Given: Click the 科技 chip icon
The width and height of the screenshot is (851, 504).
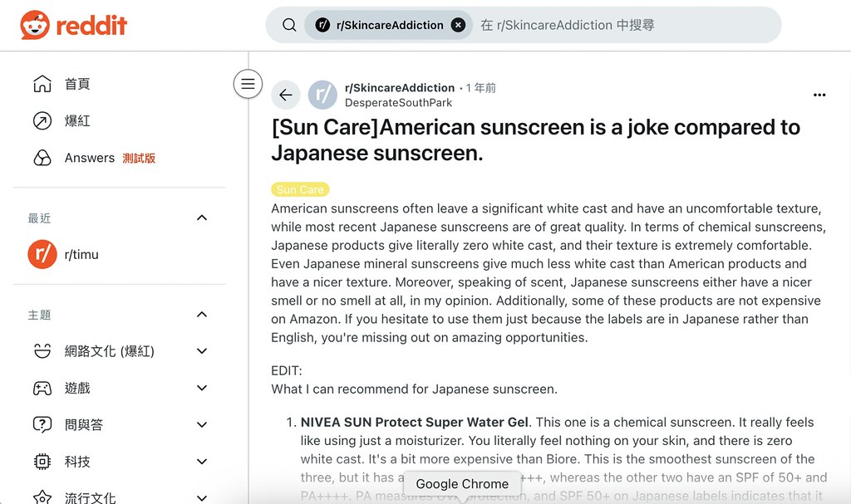Looking at the screenshot, I should click(x=42, y=462).
